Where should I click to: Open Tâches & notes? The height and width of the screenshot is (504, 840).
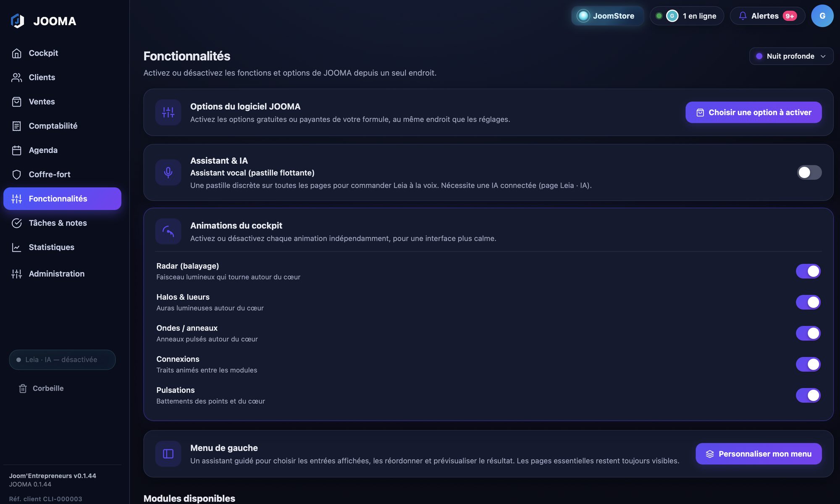[62, 223]
